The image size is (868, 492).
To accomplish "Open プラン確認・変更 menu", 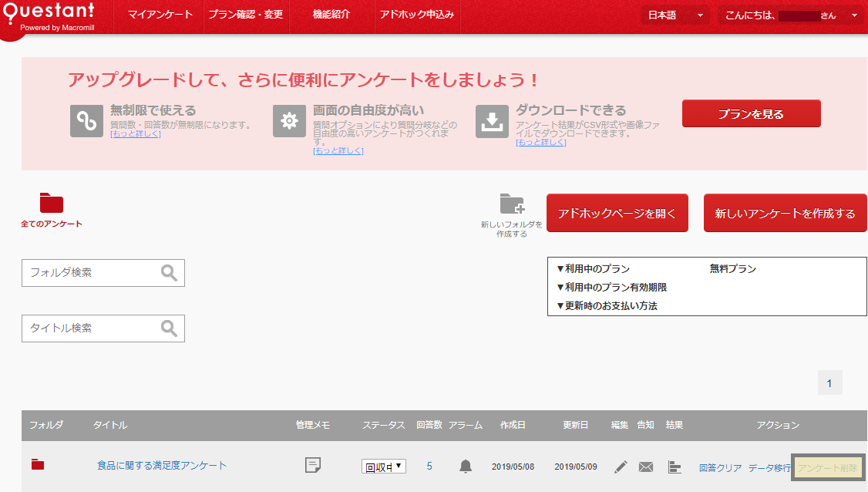I will tap(246, 15).
